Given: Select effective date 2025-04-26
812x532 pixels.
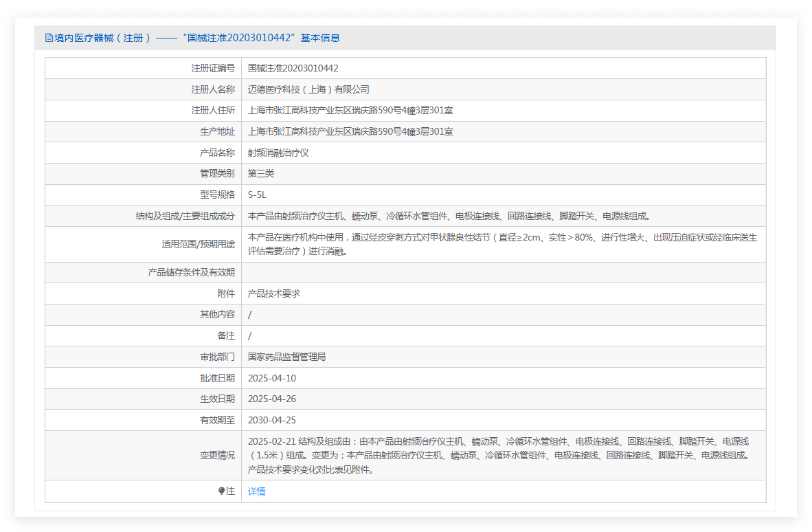Looking at the screenshot, I should pyautogui.click(x=272, y=399).
